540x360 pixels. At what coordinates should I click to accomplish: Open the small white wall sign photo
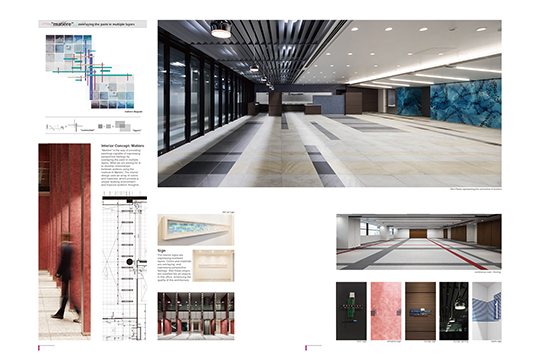pos(214,266)
